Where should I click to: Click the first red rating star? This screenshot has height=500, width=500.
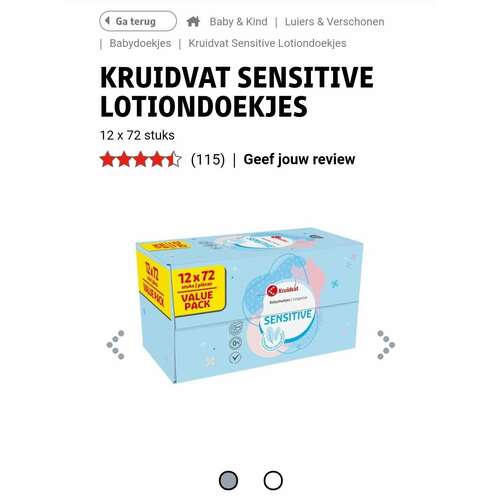point(107,159)
